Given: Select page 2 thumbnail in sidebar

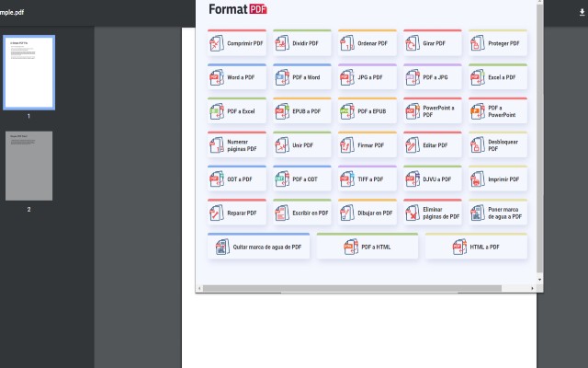Looking at the screenshot, I should click(x=28, y=166).
